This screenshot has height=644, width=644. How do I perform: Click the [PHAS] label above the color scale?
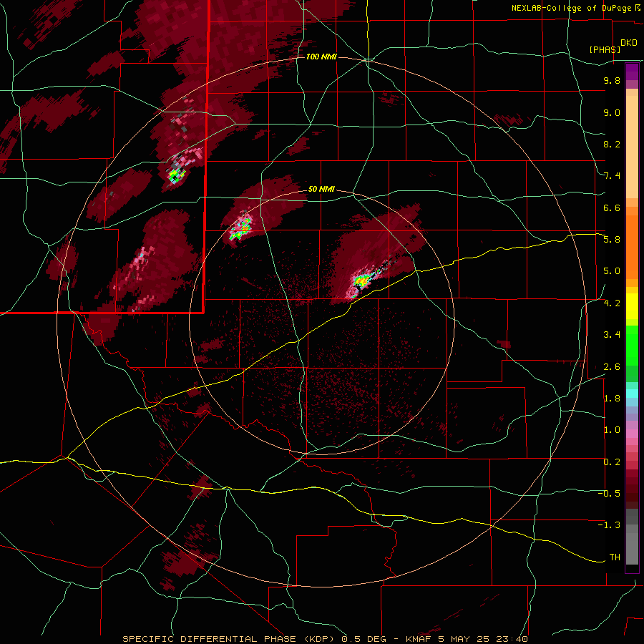pyautogui.click(x=605, y=49)
